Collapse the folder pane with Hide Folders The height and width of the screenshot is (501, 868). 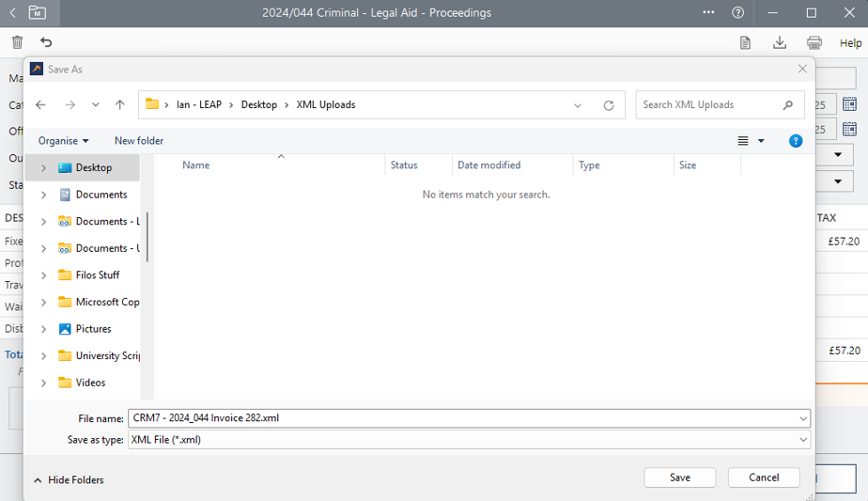69,480
